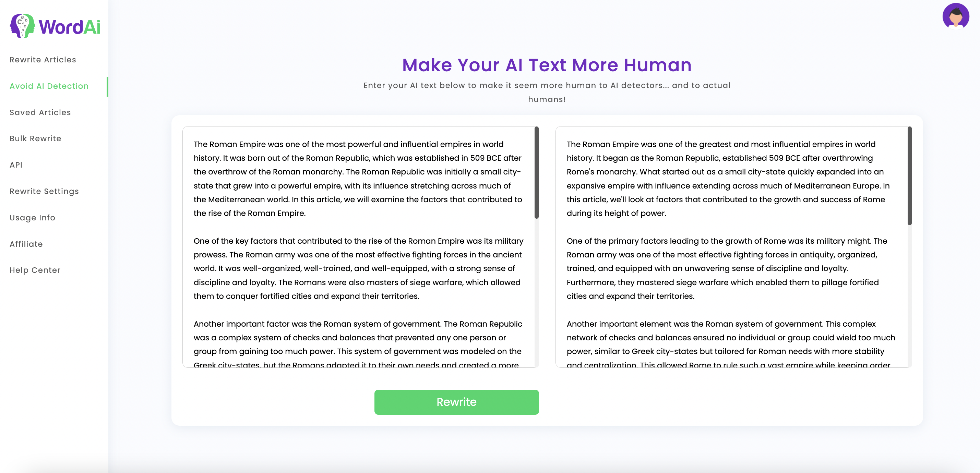Open the API settings section

pyautogui.click(x=16, y=165)
